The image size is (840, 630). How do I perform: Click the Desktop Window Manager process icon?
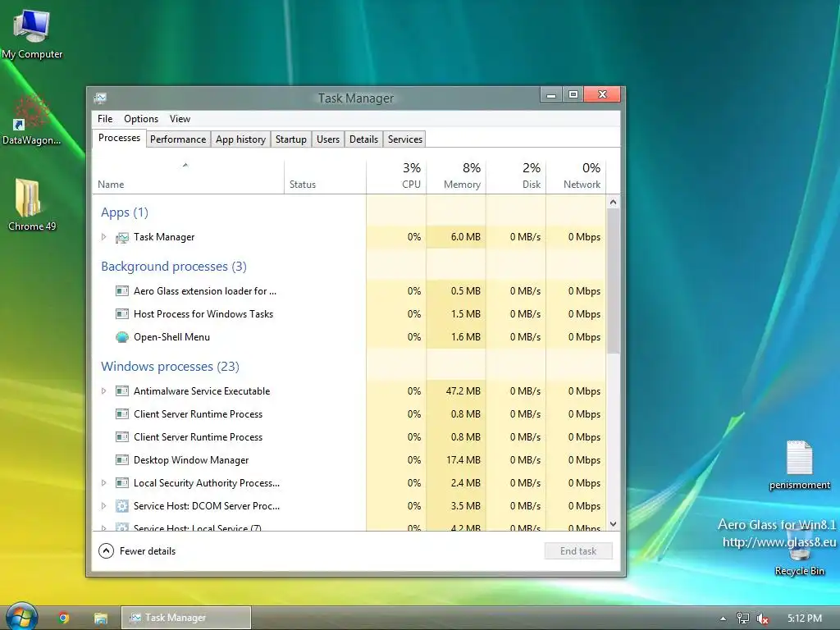pyautogui.click(x=122, y=459)
